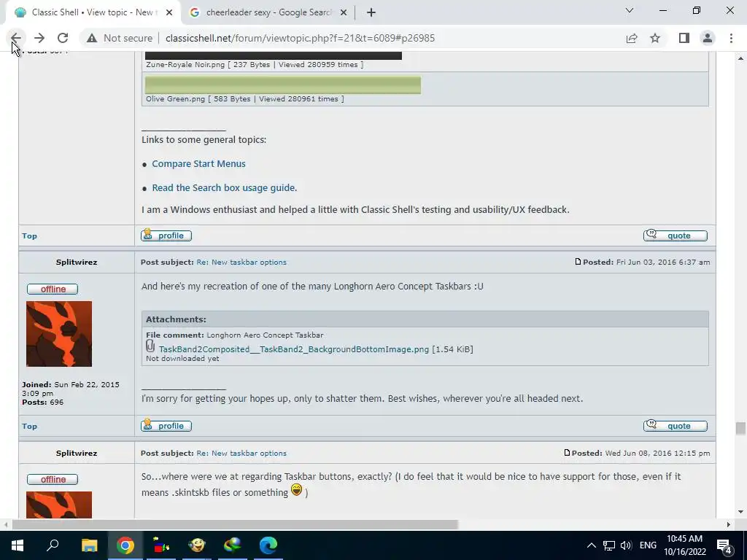Click Splitwirez's orange avatar in Jun 03 post
Viewport: 747px width, 560px height.
tap(59, 334)
